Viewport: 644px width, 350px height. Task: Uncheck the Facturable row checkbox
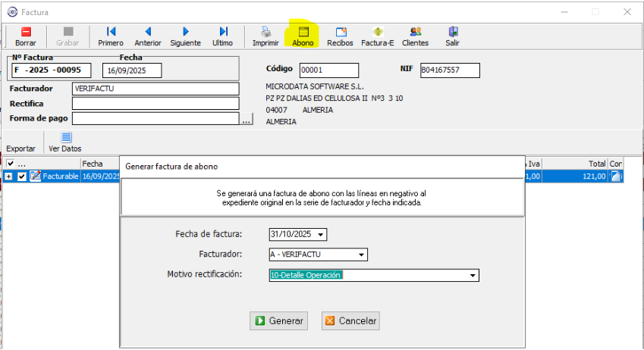[x=22, y=177]
